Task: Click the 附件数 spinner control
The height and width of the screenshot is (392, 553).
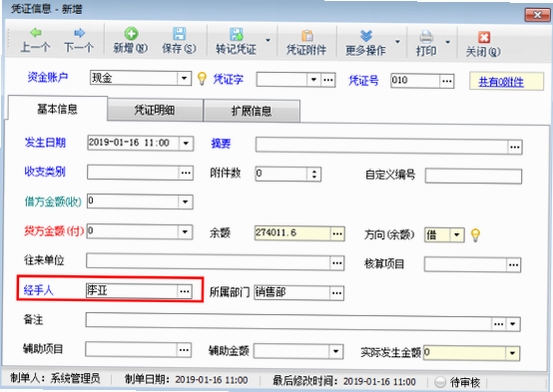Action: [314, 174]
